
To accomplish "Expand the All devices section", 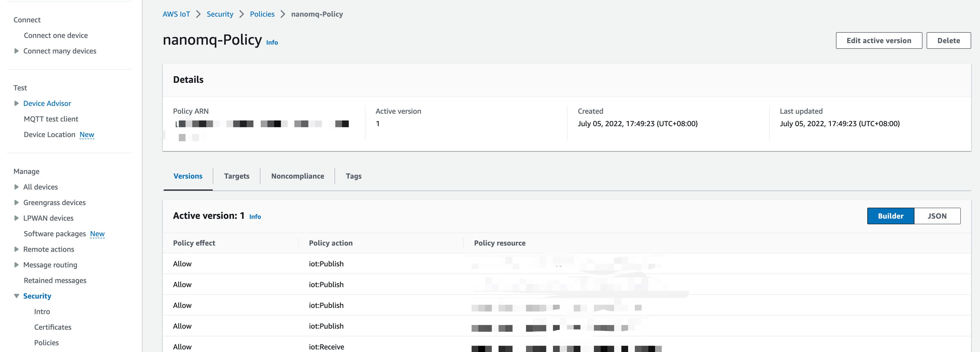I will (x=16, y=187).
